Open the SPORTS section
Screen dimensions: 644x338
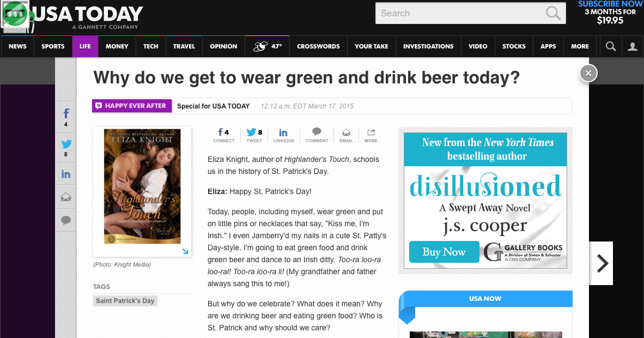(53, 46)
